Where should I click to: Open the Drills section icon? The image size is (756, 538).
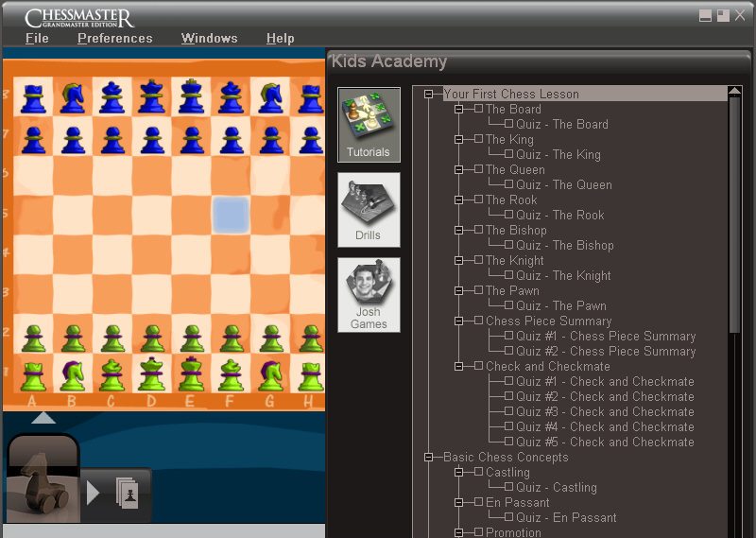click(x=369, y=209)
